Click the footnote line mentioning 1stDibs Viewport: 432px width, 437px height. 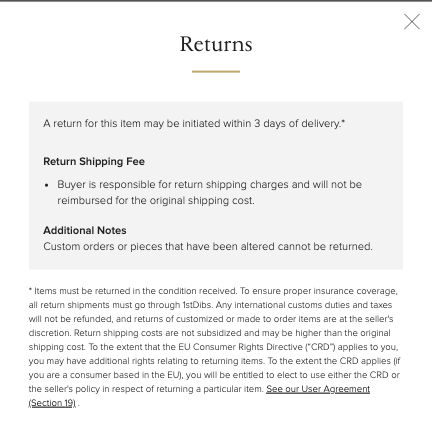[x=210, y=305]
